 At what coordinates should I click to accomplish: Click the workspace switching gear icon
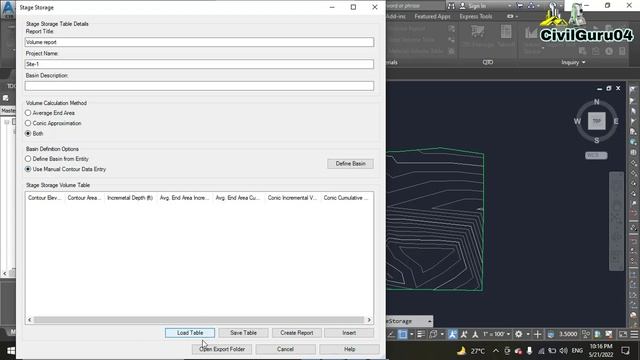(x=518, y=334)
